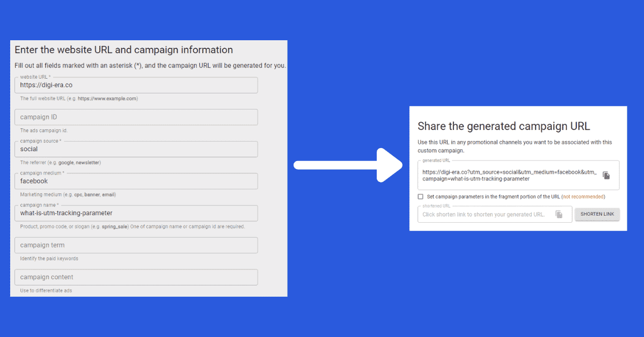This screenshot has height=337, width=644.
Task: Click the "Enter the website URL" heading
Action: 123,50
